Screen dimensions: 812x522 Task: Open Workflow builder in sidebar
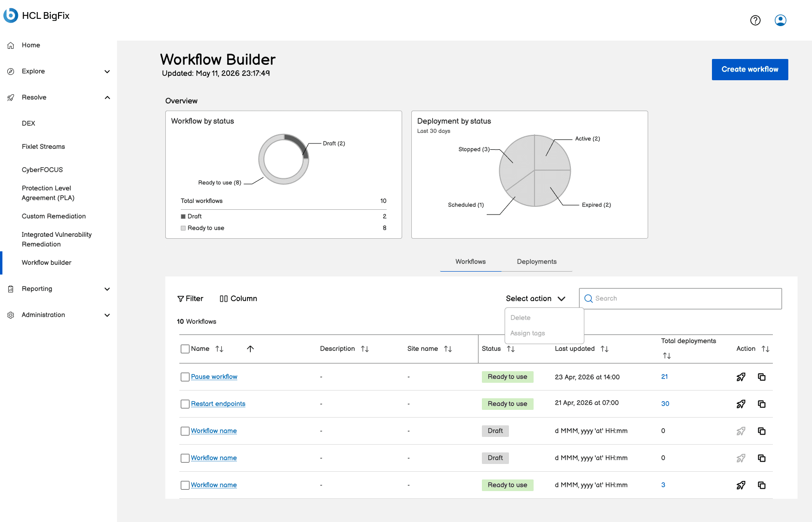46,262
